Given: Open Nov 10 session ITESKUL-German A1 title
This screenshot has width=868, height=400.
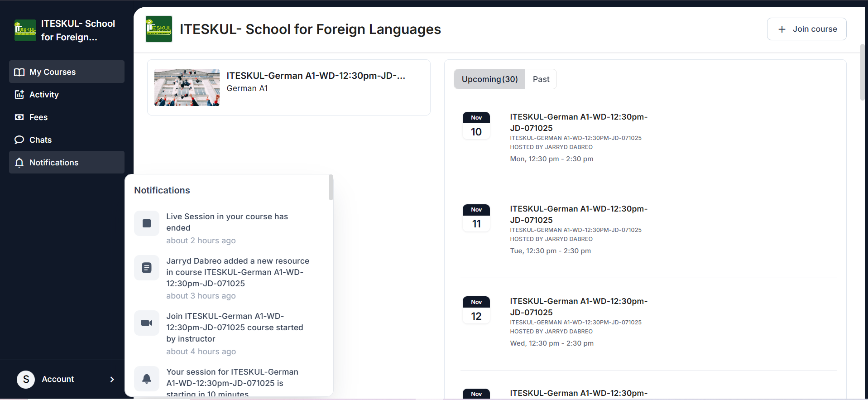Looking at the screenshot, I should point(579,122).
